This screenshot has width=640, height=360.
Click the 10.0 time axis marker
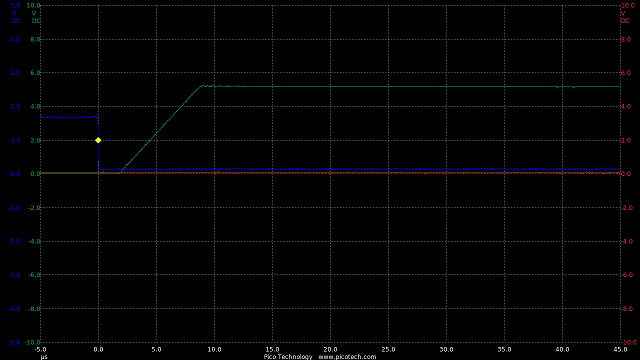[214, 349]
